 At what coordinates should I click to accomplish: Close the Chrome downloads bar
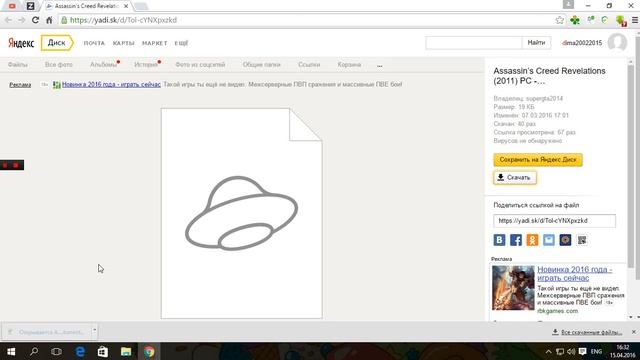tap(633, 332)
